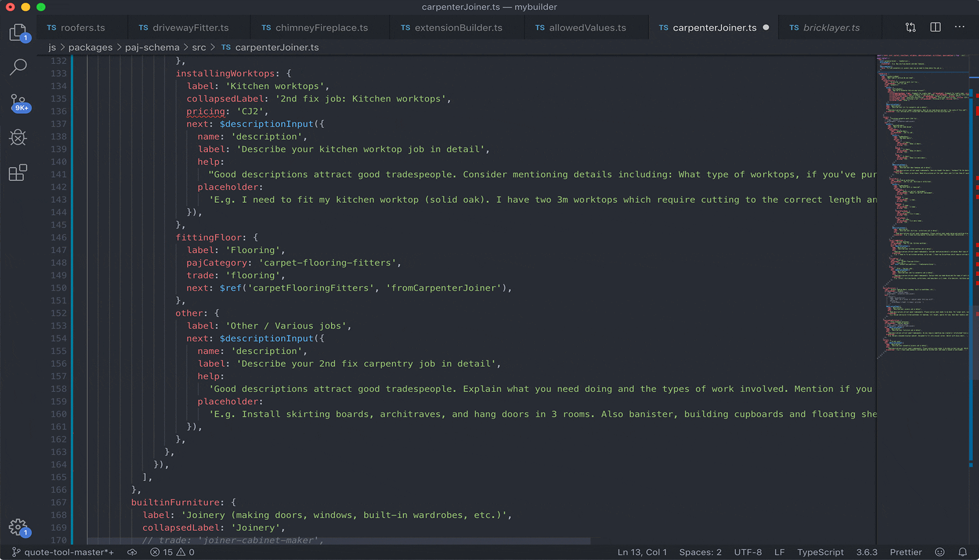Click the quote-tool-master branch indicator
This screenshot has height=560, width=979.
(x=63, y=552)
